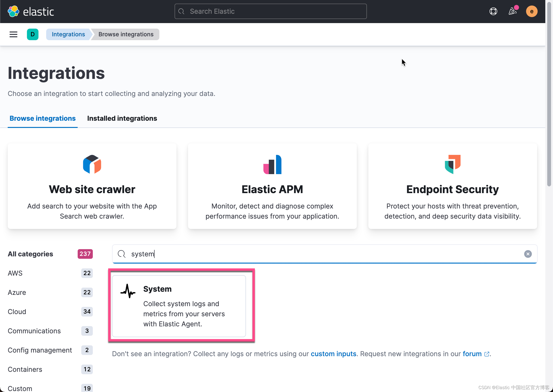The image size is (553, 392).
Task: Filter by the AWS category
Action: point(15,273)
